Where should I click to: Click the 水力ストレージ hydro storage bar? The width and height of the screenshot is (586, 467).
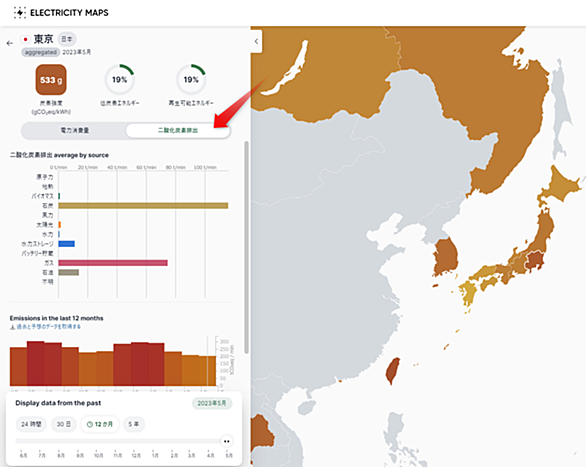click(67, 244)
